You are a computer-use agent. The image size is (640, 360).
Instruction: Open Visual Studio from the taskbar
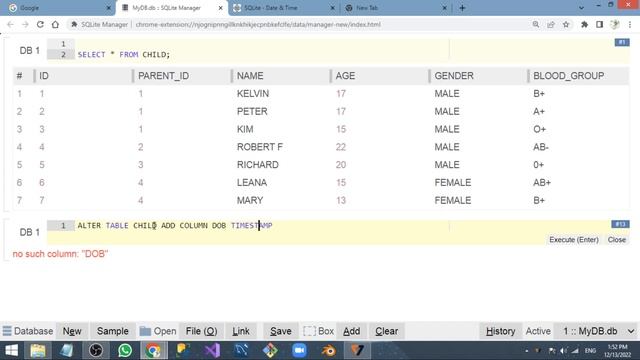(212, 351)
